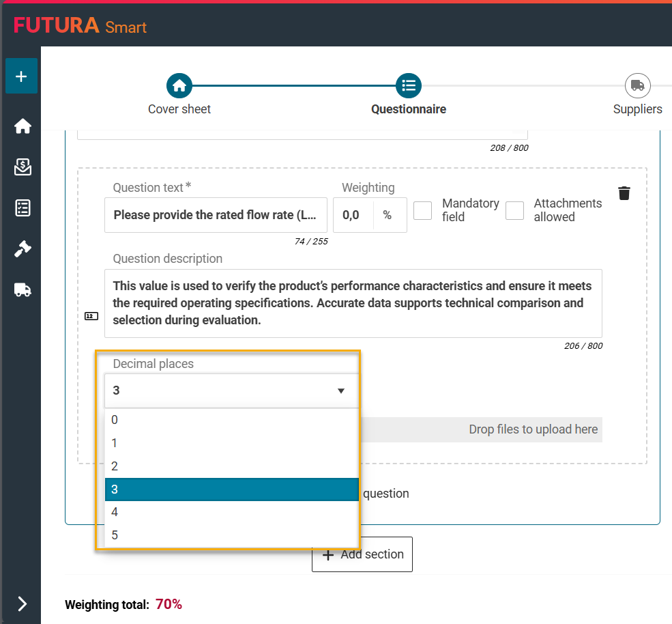Image resolution: width=672 pixels, height=624 pixels.
Task: Edit the Question text input field
Action: tap(216, 215)
